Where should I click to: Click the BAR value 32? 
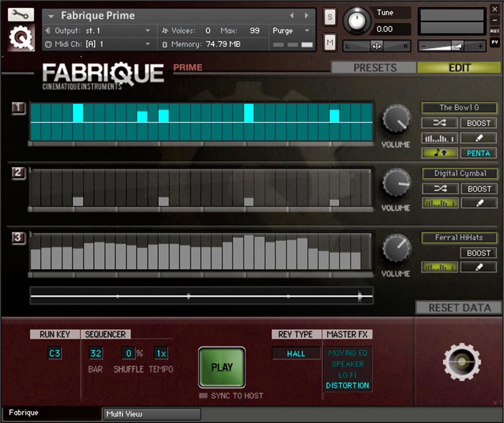[x=96, y=353]
